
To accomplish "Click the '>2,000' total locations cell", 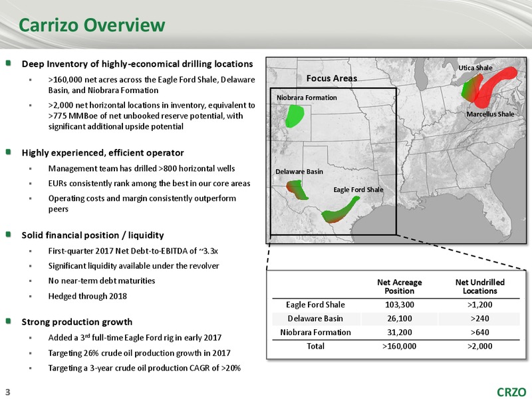I will tap(479, 346).
